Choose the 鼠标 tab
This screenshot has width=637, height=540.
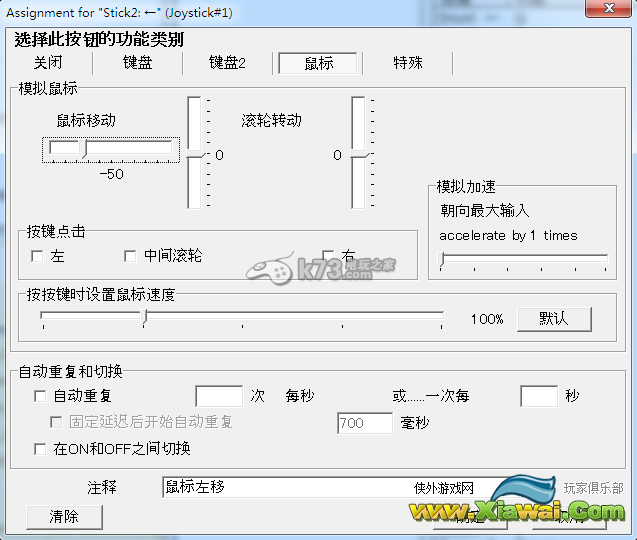point(318,63)
